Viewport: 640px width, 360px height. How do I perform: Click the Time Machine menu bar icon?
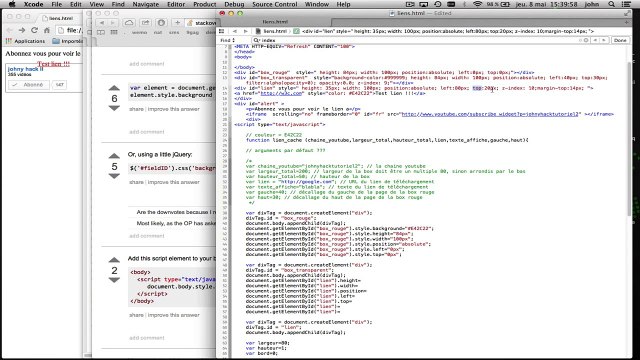click(x=438, y=4)
